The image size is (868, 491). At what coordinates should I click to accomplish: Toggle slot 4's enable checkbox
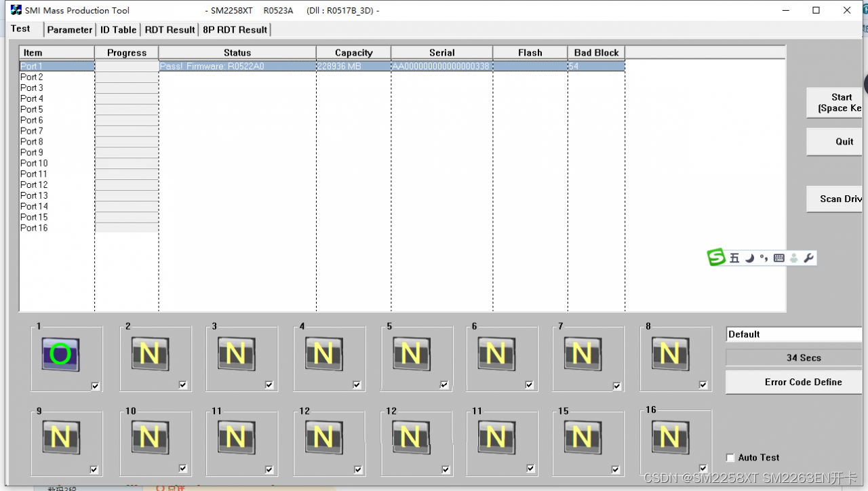tap(357, 385)
